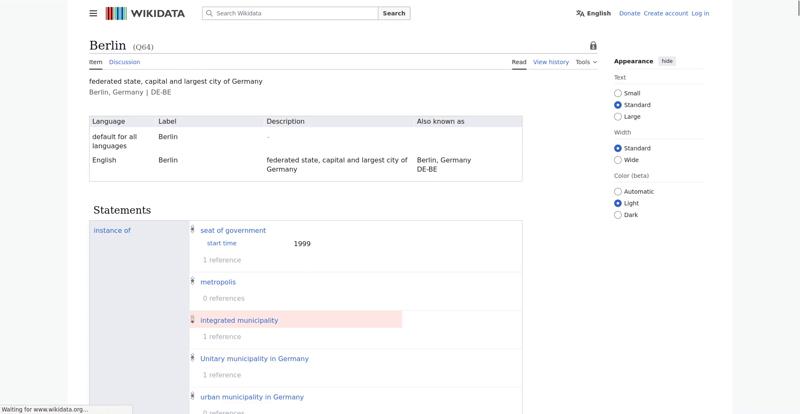This screenshot has width=800, height=414.
Task: Click rank icon beside seat of government
Action: coord(192,230)
